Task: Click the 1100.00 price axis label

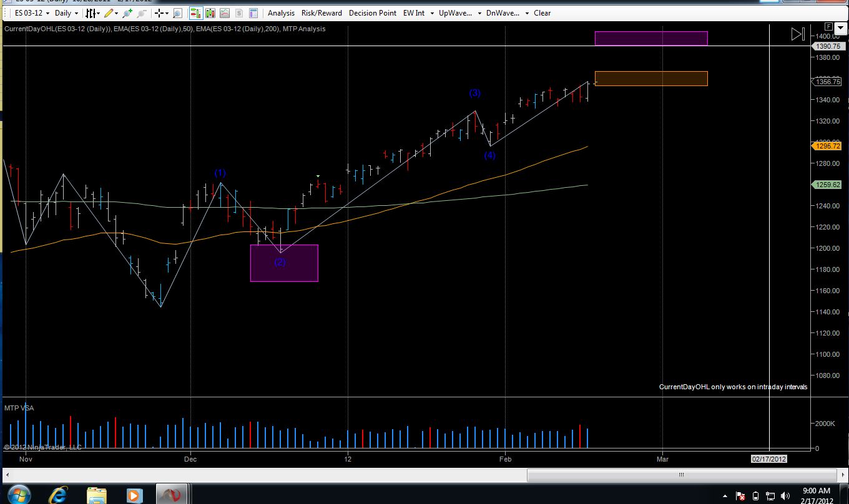Action: coord(827,354)
